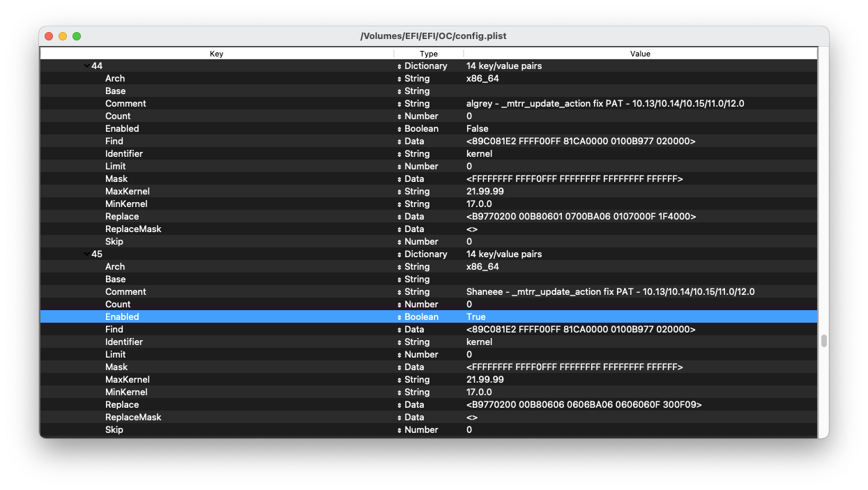
Task: Collapse the dictionary entry 45 disclosure triangle
Action: tap(86, 254)
